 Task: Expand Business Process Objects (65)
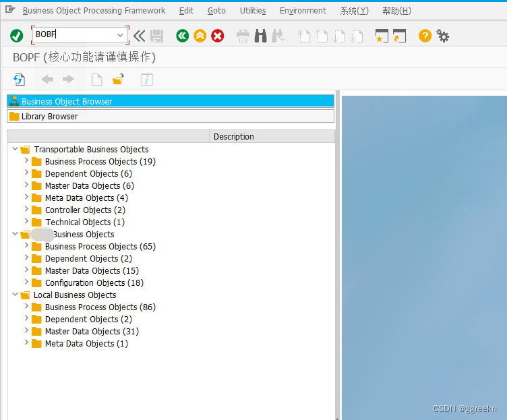click(26, 245)
